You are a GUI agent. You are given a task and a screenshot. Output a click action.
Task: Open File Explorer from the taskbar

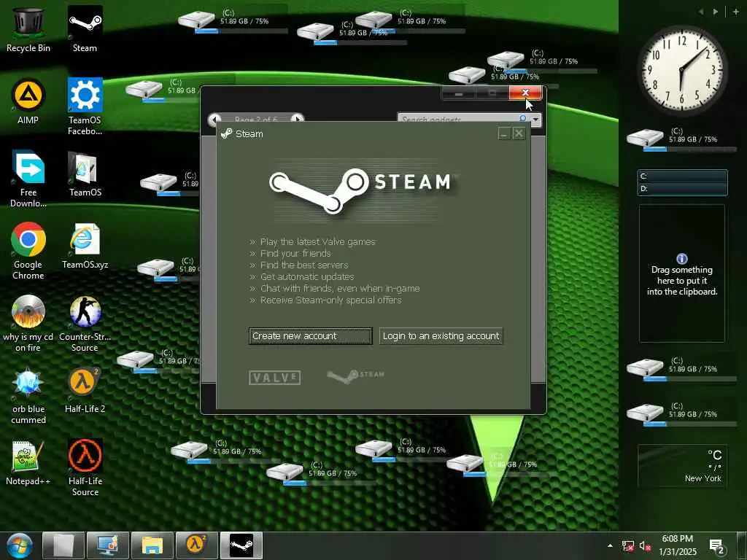click(152, 545)
